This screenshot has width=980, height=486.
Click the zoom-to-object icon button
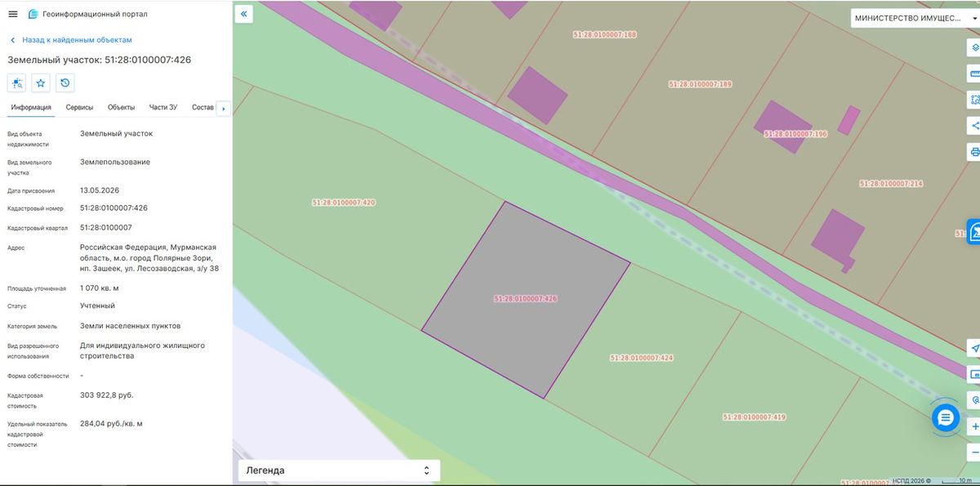click(x=17, y=82)
